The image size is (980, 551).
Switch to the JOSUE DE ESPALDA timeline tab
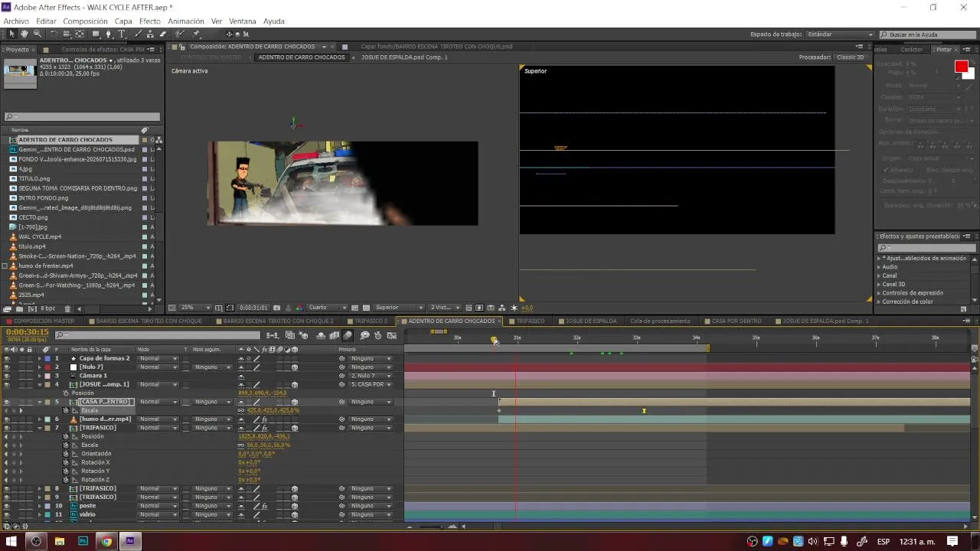[x=590, y=321]
